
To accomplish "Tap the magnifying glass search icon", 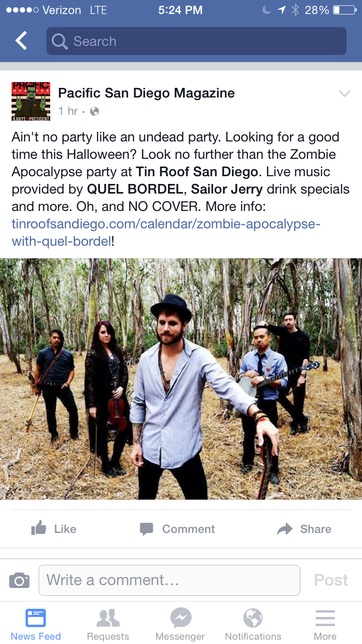I will tap(59, 42).
